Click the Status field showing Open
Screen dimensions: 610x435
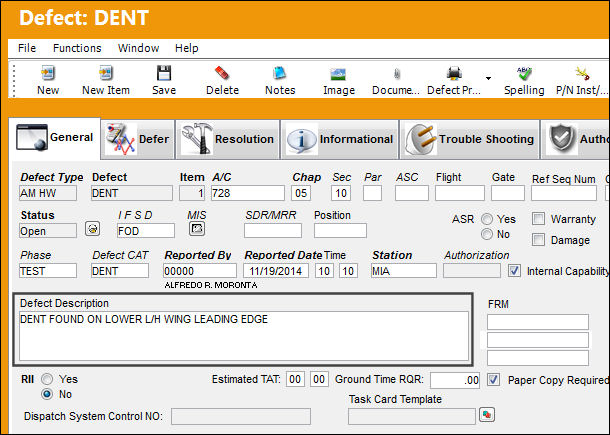click(48, 231)
